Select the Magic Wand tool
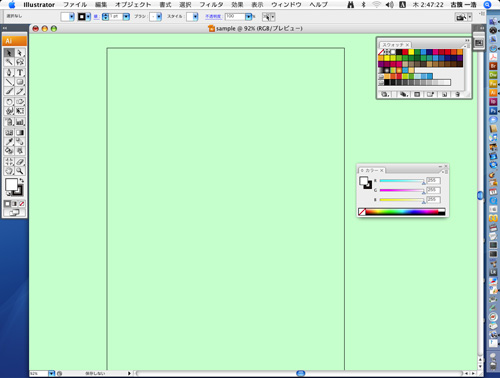 coord(9,62)
